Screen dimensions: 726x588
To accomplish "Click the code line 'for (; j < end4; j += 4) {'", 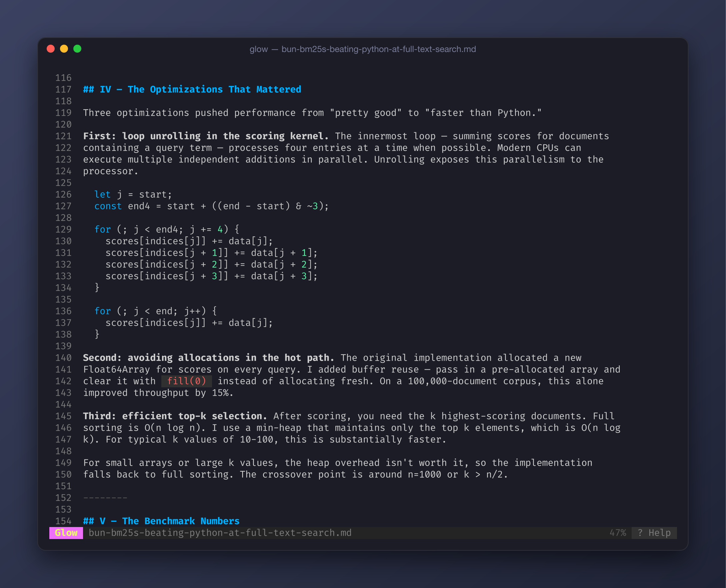I will pos(167,229).
